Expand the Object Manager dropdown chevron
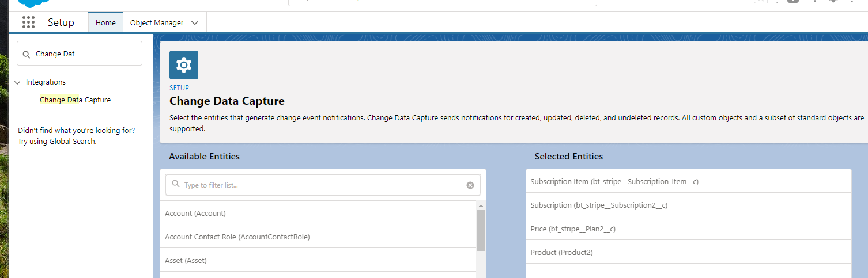The image size is (868, 278). (195, 23)
